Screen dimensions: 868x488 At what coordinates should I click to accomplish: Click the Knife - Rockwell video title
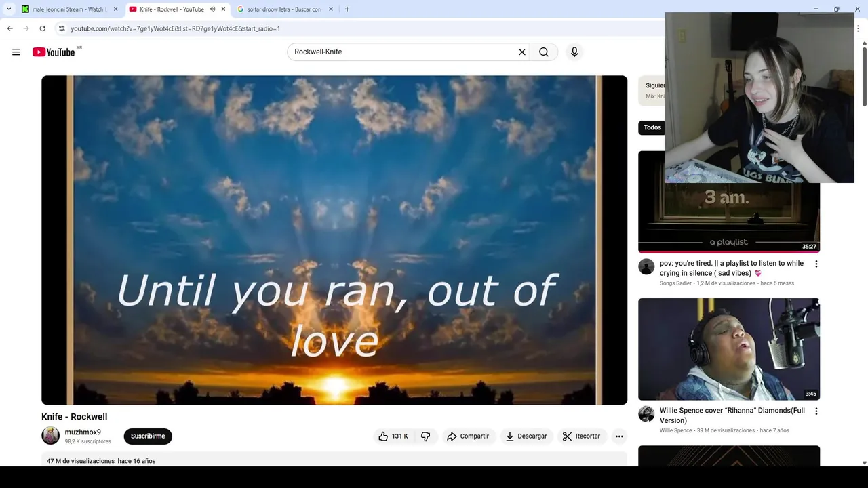[75, 417]
